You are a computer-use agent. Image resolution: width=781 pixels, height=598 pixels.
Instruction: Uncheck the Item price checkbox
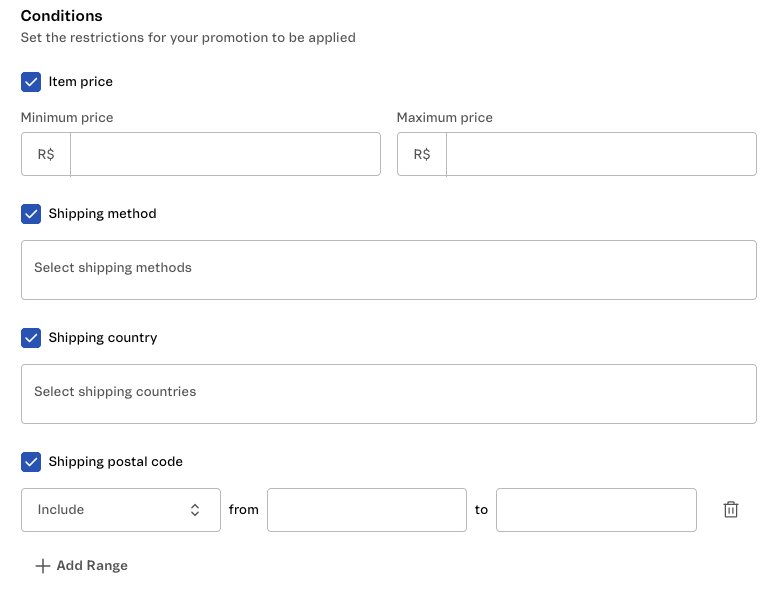click(x=31, y=82)
